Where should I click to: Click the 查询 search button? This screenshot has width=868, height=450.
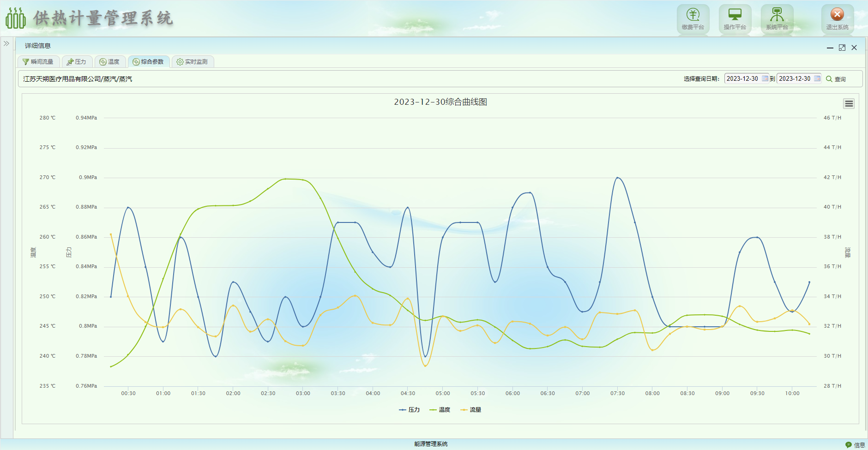click(x=836, y=79)
